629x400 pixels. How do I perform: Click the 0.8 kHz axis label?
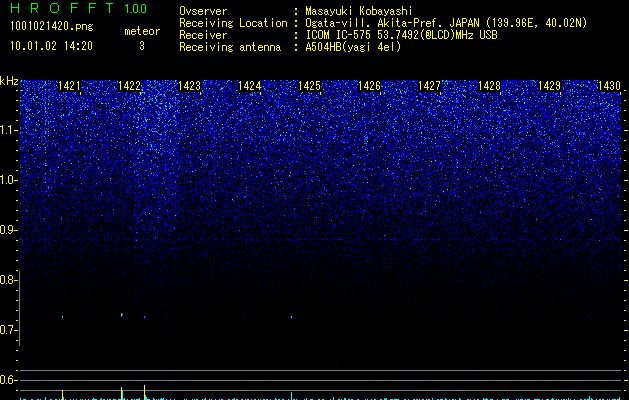(x=7, y=280)
